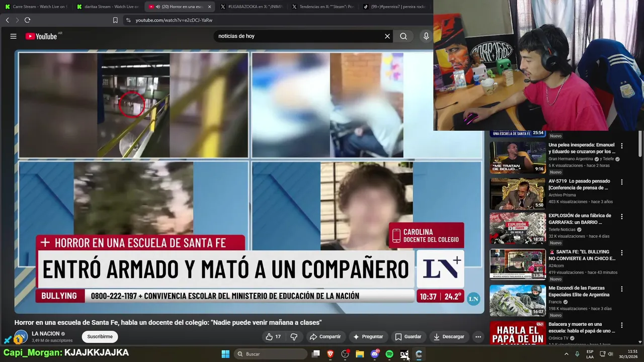Open the 'EXPLOSIÓN de una fábrica' thumbnail
This screenshot has width=644, height=362.
(x=518, y=228)
